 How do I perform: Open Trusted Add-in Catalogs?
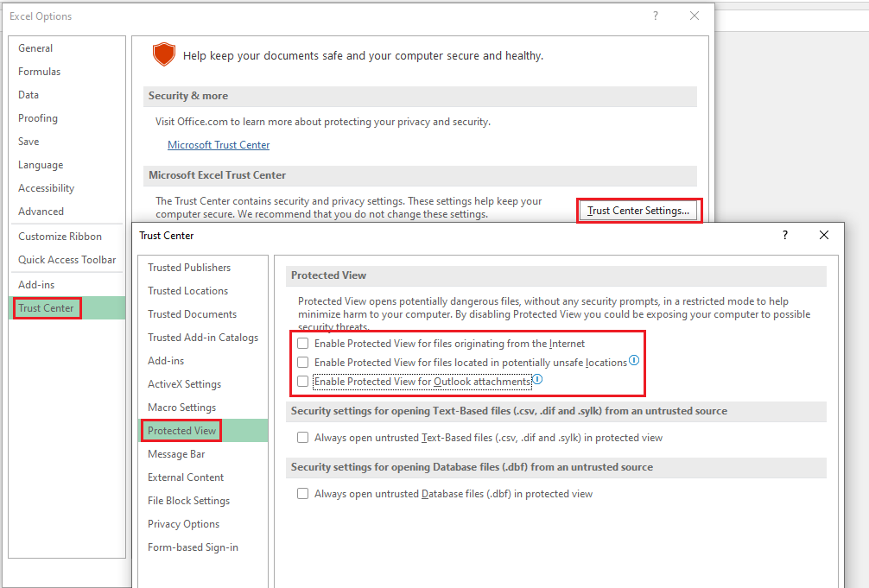(203, 338)
